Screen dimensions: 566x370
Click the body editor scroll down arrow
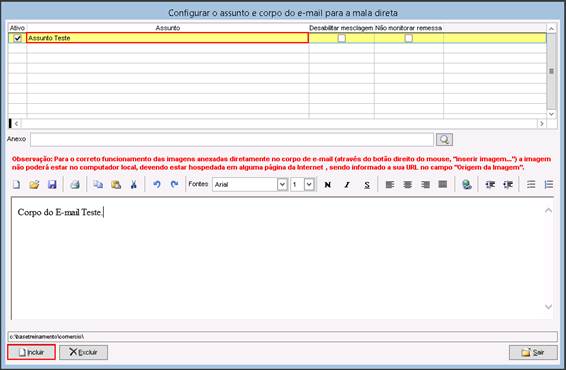[x=548, y=307]
